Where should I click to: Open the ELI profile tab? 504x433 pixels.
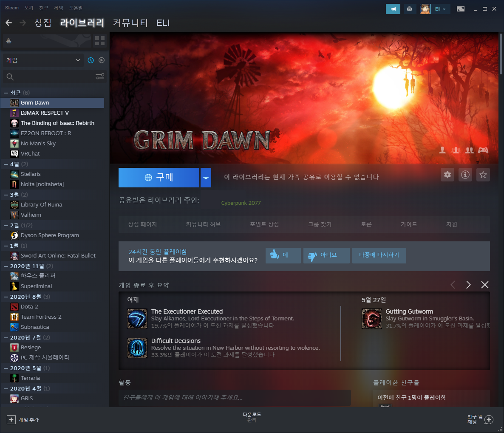(x=163, y=23)
